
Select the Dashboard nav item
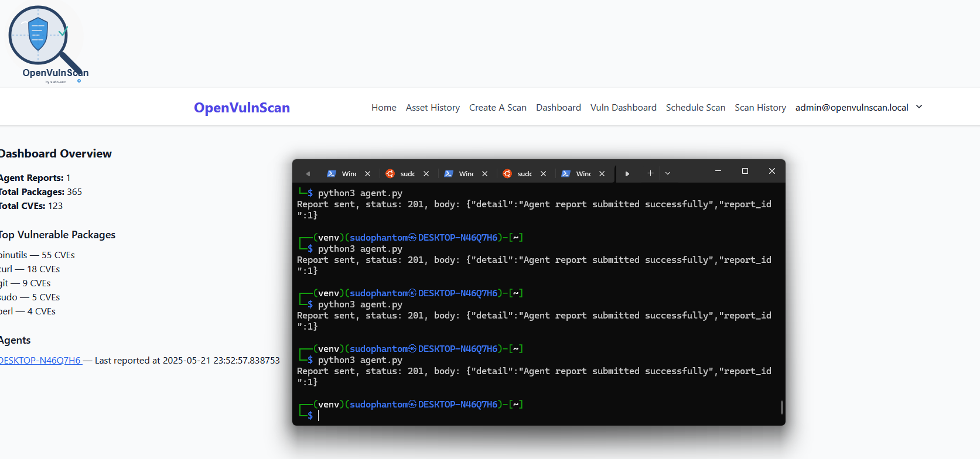(x=558, y=108)
